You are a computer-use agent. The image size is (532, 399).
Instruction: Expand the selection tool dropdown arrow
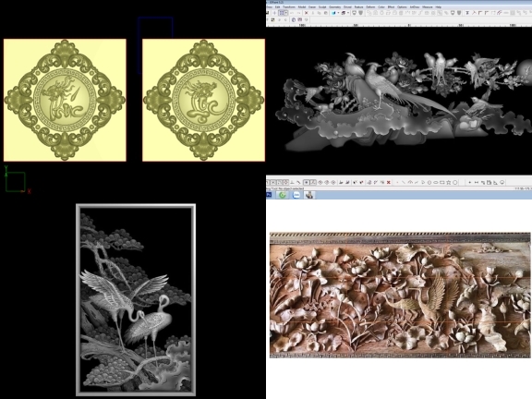286,13
